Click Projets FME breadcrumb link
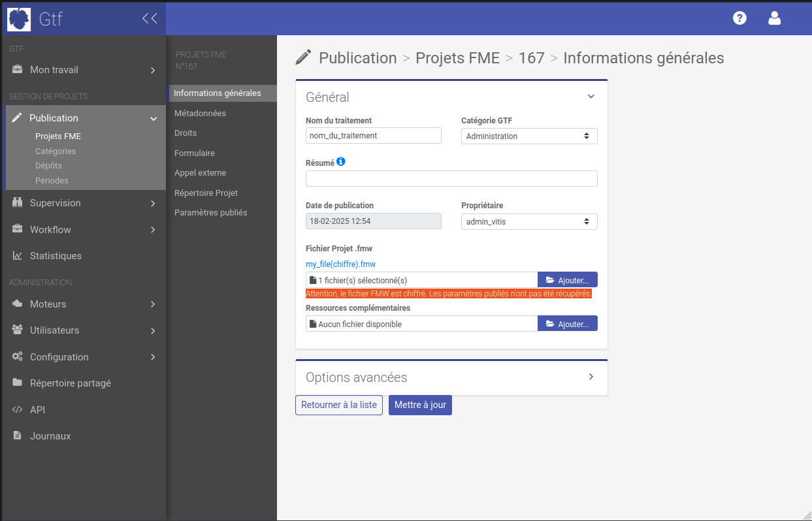 [x=458, y=57]
